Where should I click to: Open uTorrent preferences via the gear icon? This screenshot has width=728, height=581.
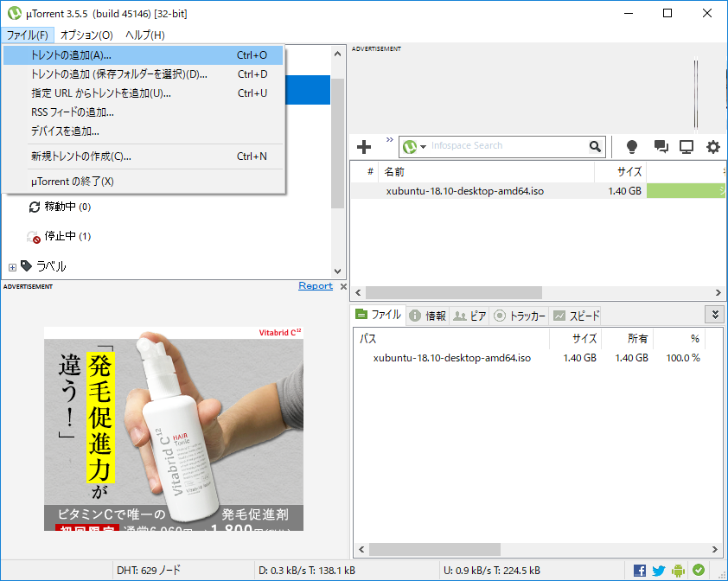click(712, 147)
